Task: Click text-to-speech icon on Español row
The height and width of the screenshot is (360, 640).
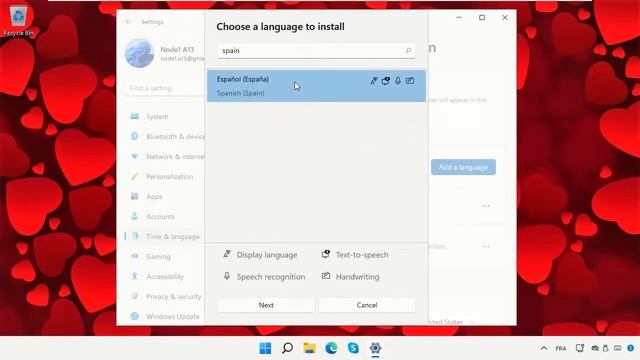Action: click(386, 81)
